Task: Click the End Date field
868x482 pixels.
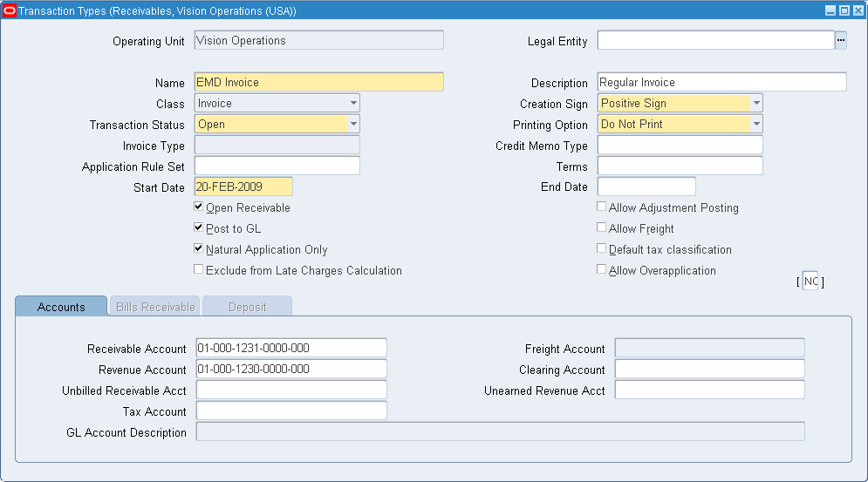Action: [x=646, y=187]
